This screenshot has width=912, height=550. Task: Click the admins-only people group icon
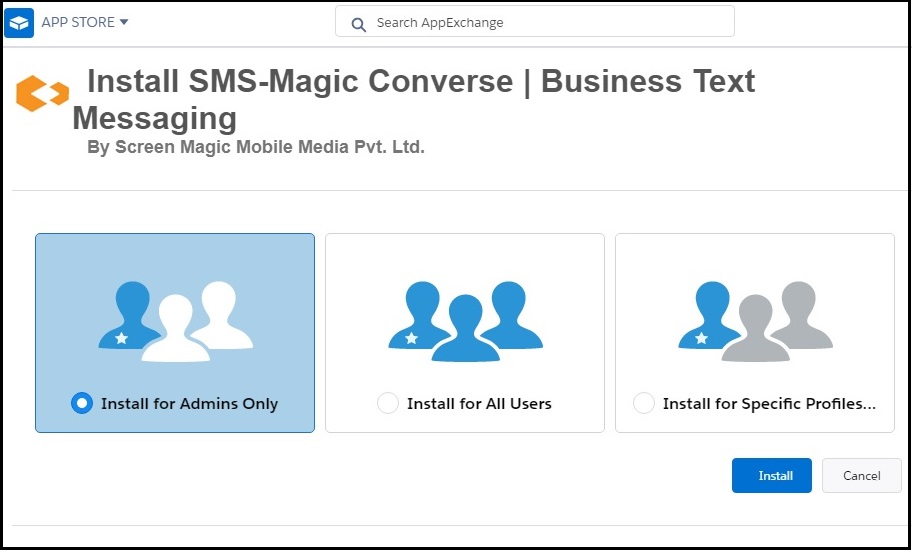tap(176, 321)
